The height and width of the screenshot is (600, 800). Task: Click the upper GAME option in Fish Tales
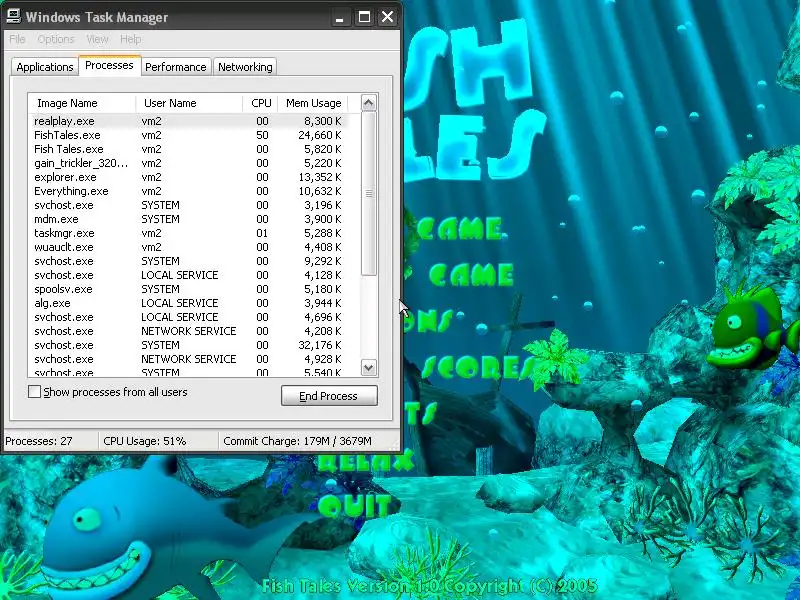[460, 229]
